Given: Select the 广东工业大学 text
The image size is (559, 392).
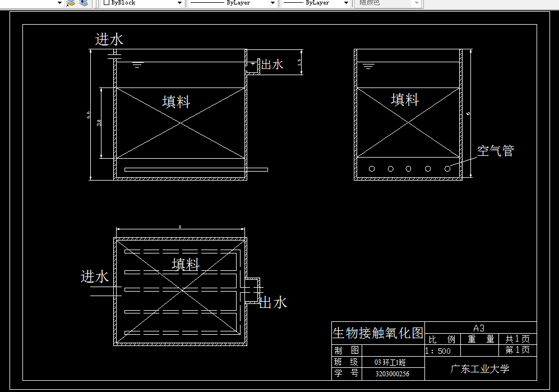Looking at the screenshot, I should (480, 369).
